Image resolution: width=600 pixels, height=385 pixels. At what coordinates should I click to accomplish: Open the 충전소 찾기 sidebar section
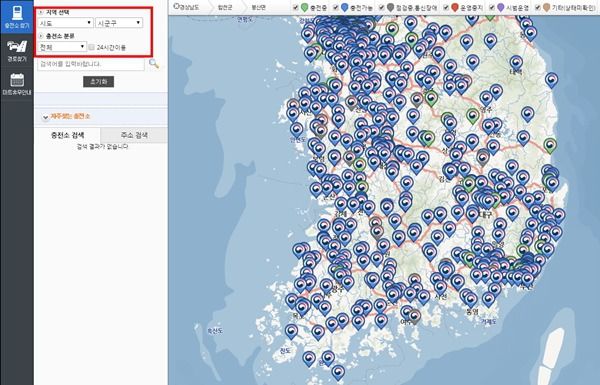16,16
